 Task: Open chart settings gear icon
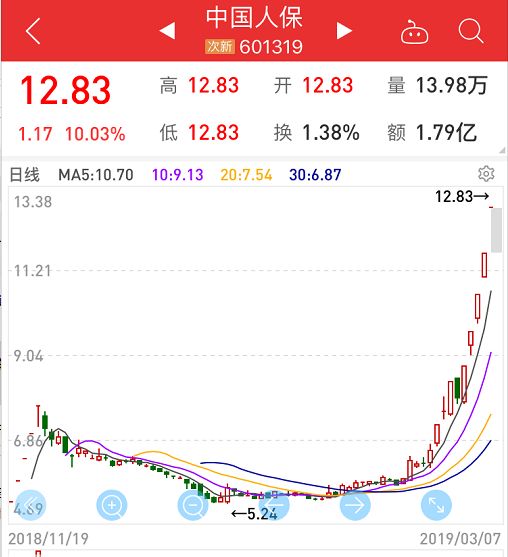pos(486,174)
